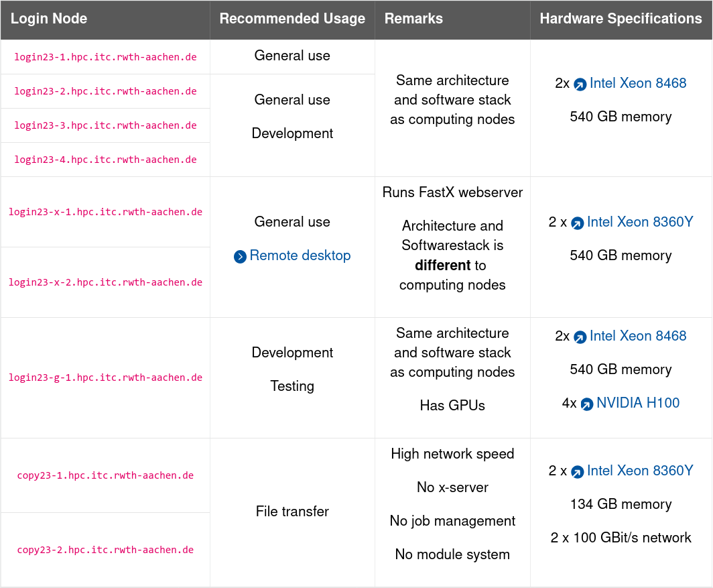This screenshot has height=588, width=713.
Task: Click the arrow icon next to Remote desktop
Action: point(241,256)
